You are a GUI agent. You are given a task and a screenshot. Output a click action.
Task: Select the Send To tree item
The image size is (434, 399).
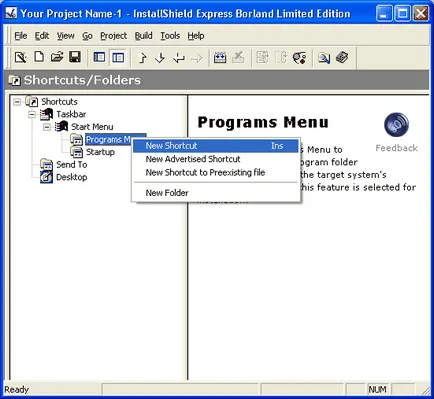[72, 164]
